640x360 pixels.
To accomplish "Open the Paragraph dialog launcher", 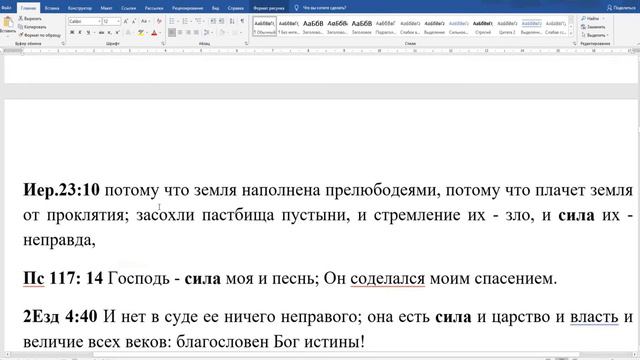I will coord(246,43).
